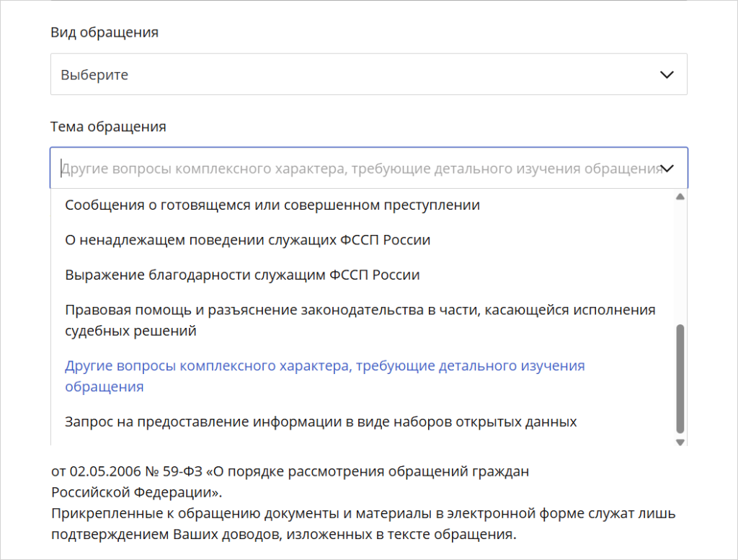
Task: Select "Сообщения о готовящемся или совершенном преступлении"
Action: 272,205
